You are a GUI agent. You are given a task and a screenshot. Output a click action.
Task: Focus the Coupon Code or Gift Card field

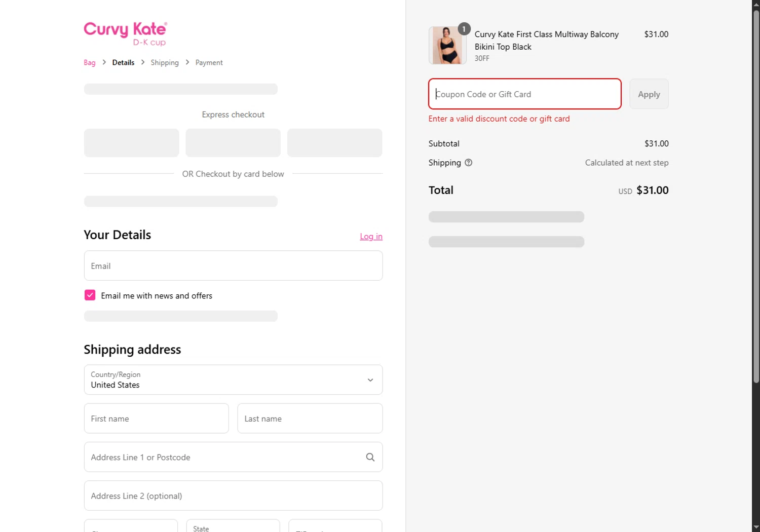pos(524,94)
